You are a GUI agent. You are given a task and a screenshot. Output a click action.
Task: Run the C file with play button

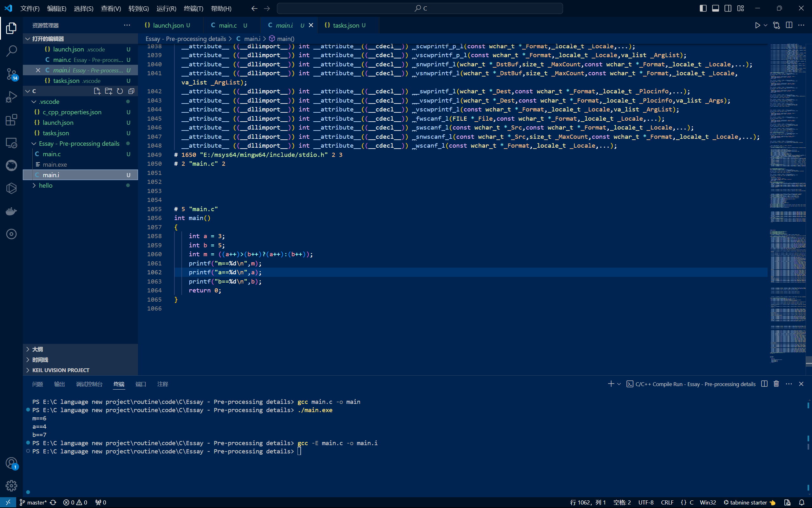click(757, 25)
